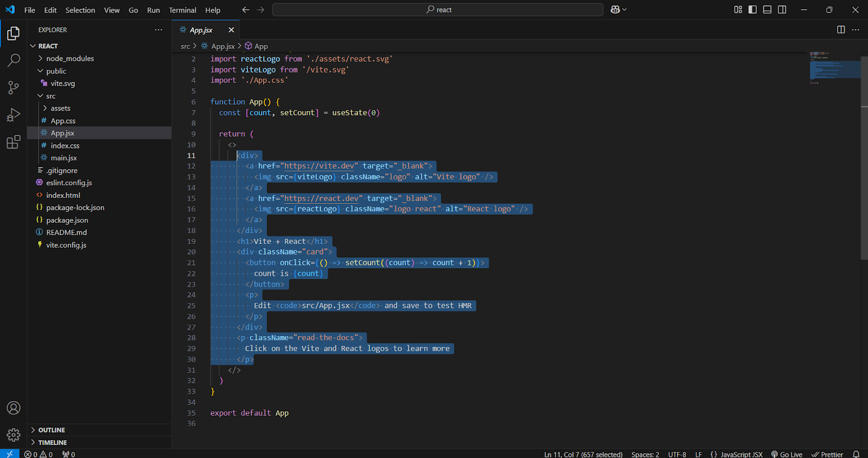
Task: Click the Go Forward arrow
Action: (x=261, y=10)
